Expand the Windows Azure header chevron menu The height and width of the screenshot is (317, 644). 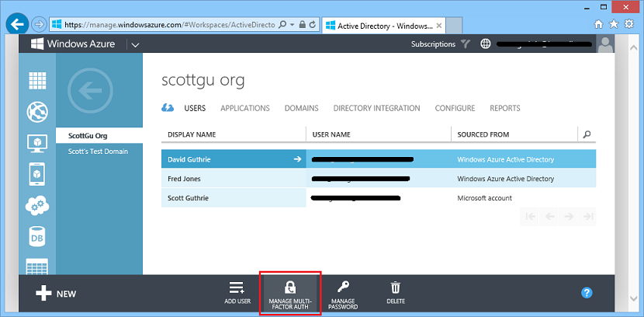136,45
